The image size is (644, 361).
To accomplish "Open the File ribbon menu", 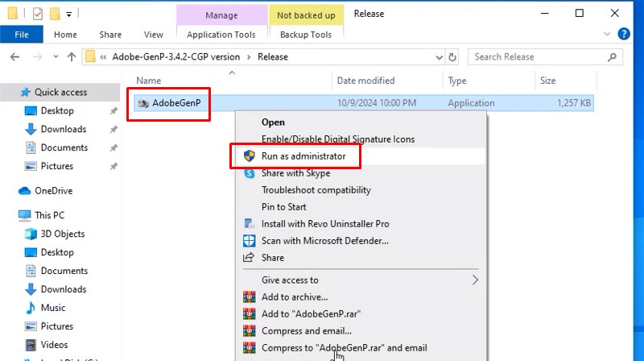I will click(x=22, y=35).
